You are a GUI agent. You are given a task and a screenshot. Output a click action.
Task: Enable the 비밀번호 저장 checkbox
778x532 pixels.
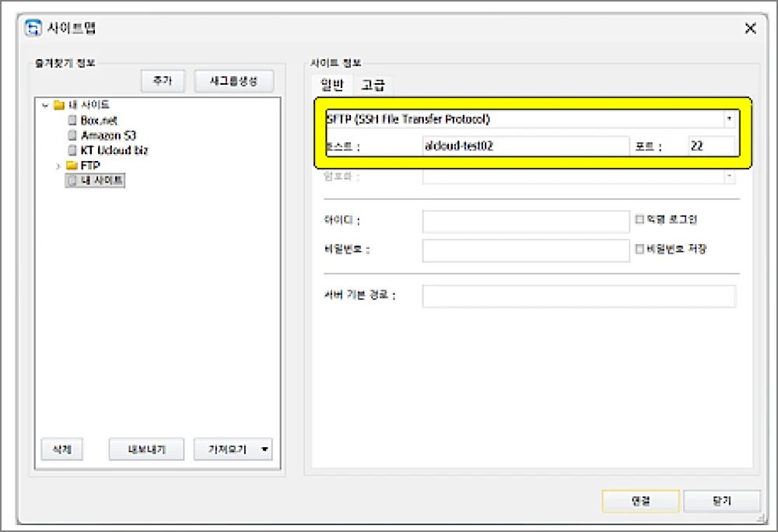640,249
